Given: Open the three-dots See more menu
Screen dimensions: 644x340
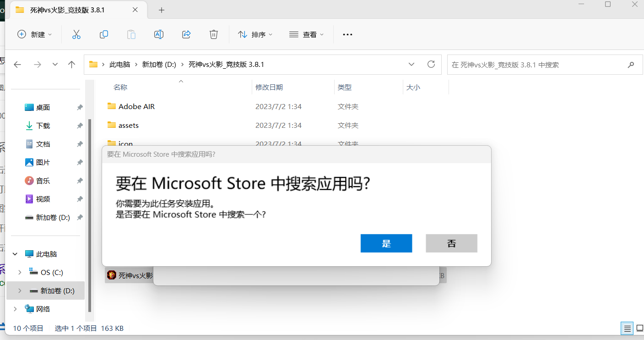Looking at the screenshot, I should click(x=347, y=34).
